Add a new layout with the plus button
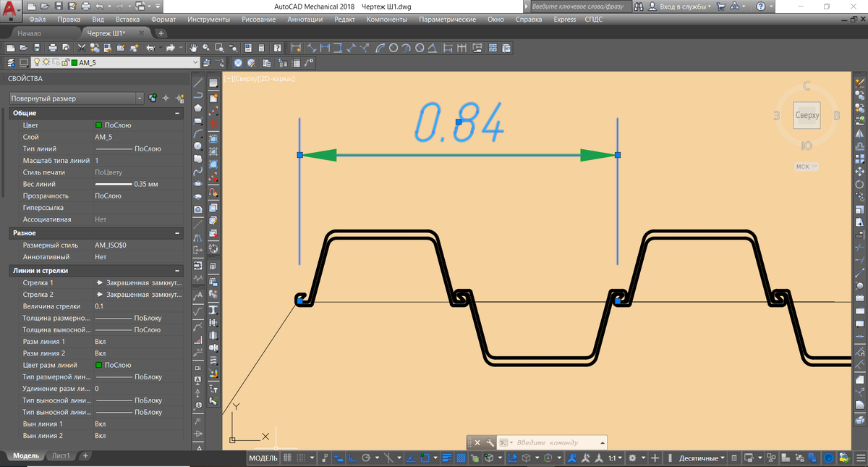Screen dimensions: 868x467 pos(85,456)
